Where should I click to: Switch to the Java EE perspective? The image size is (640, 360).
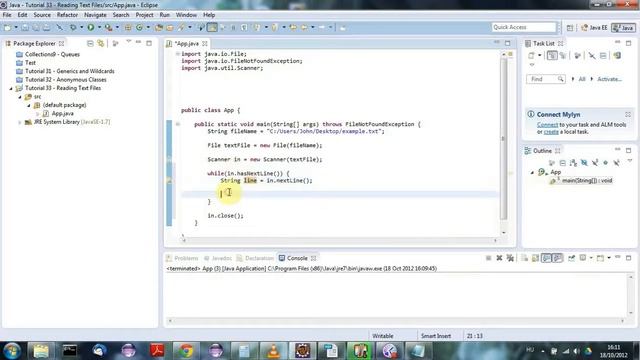click(594, 28)
